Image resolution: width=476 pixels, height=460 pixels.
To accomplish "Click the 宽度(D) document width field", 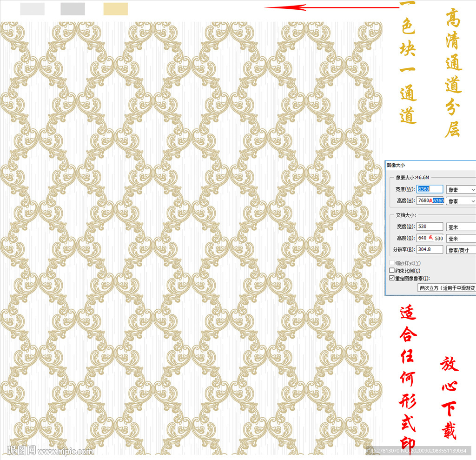I will point(430,227).
